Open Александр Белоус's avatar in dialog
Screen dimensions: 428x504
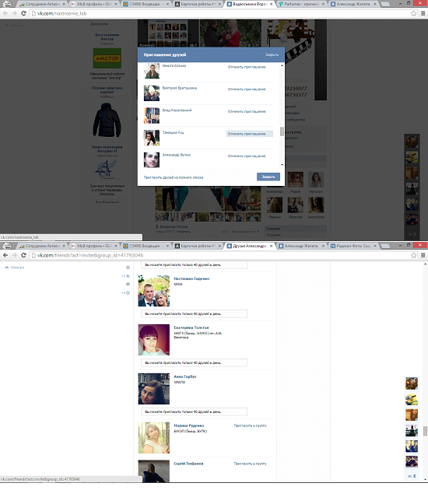(x=152, y=160)
